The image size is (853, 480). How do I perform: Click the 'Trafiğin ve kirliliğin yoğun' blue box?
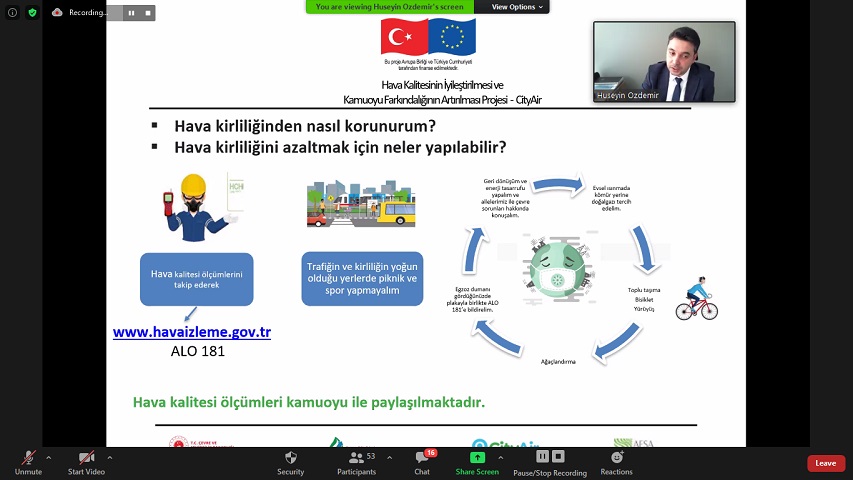(x=362, y=279)
